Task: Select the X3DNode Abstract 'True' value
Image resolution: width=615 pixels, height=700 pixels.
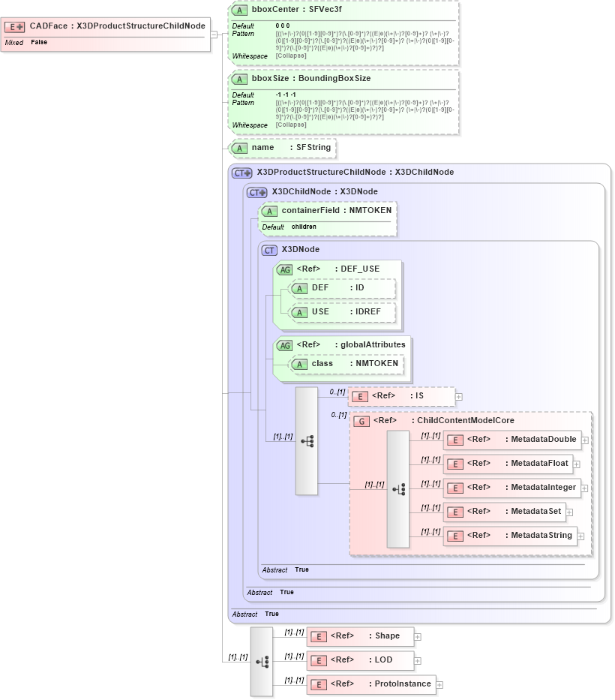Action: click(x=301, y=569)
